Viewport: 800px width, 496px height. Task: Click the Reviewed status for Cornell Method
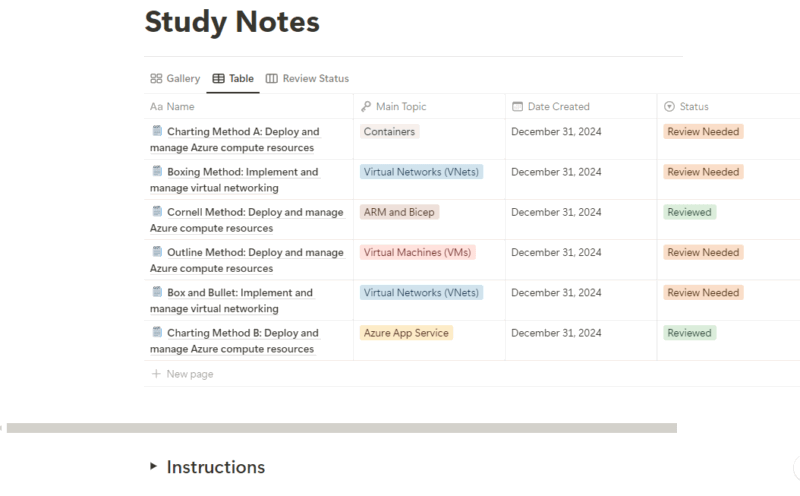689,212
